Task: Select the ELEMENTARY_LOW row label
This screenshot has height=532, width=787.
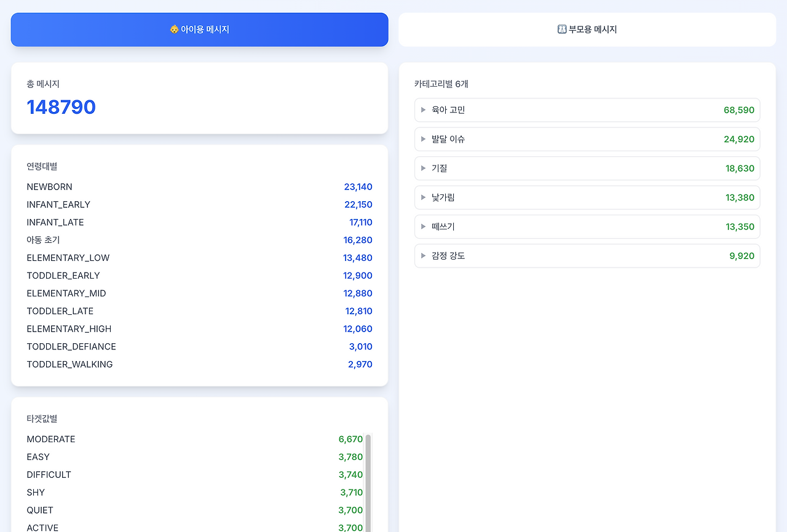Action: [x=68, y=258]
